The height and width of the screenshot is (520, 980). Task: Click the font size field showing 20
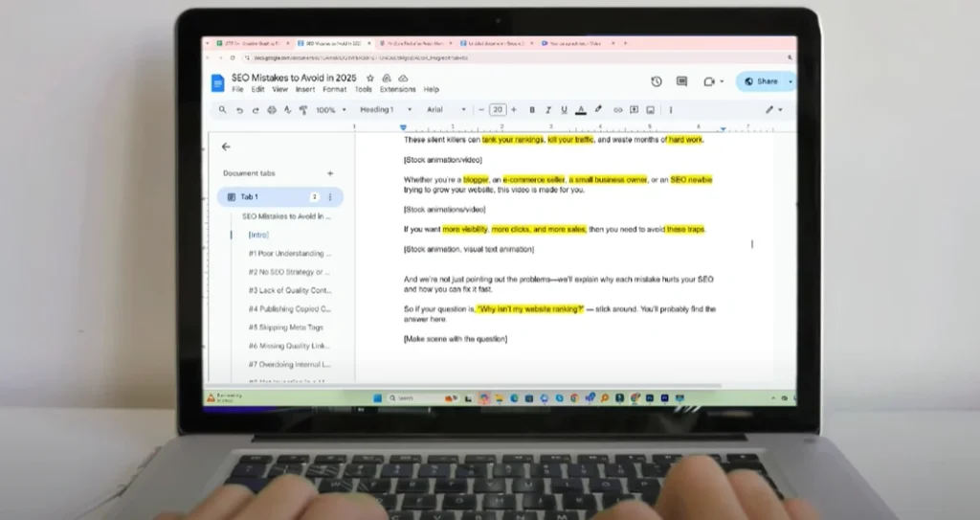point(498,109)
